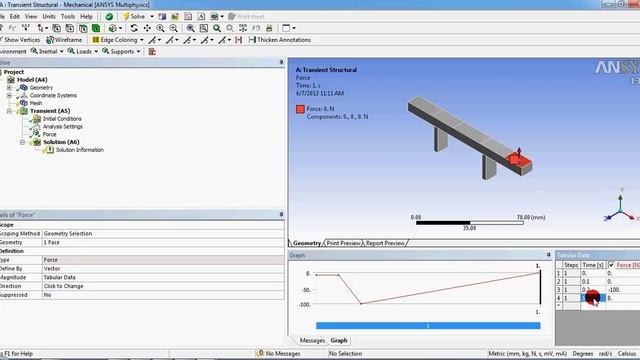The image size is (640, 360).
Task: Select the vertex selection filter icon
Action: (x=56, y=28)
